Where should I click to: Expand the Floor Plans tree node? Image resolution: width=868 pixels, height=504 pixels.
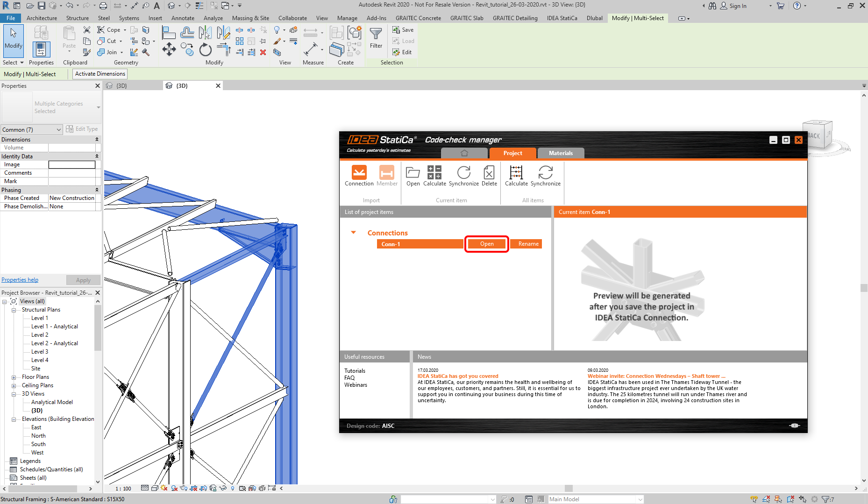pos(14,377)
